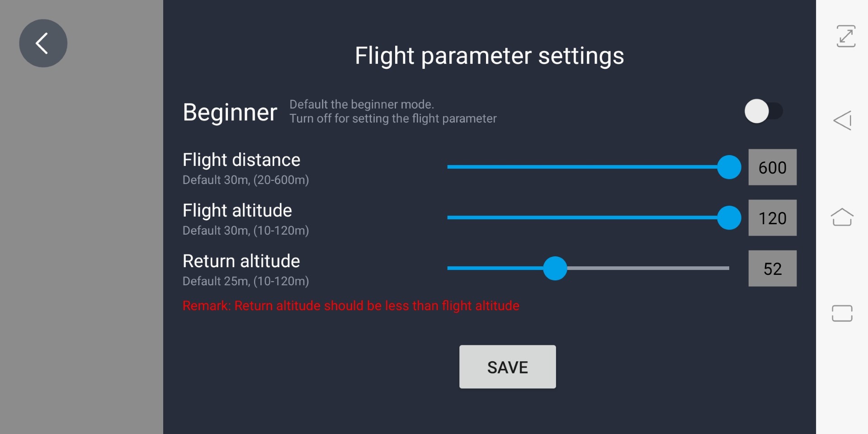Select the Flight altitude value box showing 120

click(x=772, y=218)
